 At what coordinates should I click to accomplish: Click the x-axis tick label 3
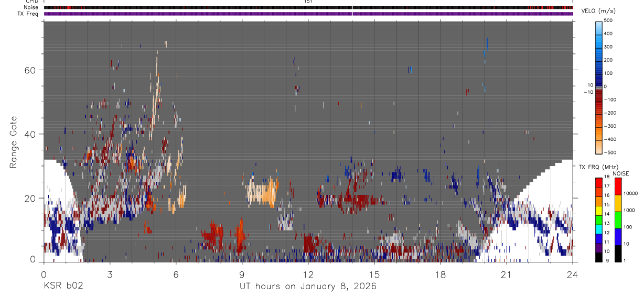pyautogui.click(x=110, y=274)
